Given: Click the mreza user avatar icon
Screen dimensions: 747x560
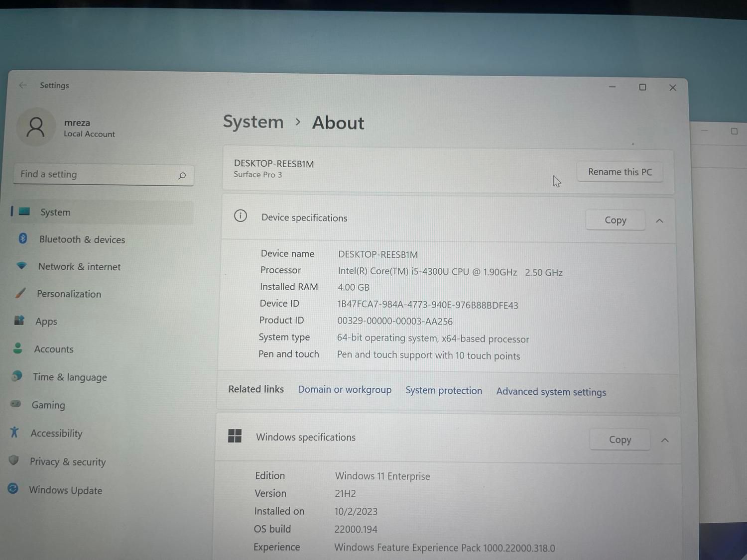Looking at the screenshot, I should (x=35, y=127).
